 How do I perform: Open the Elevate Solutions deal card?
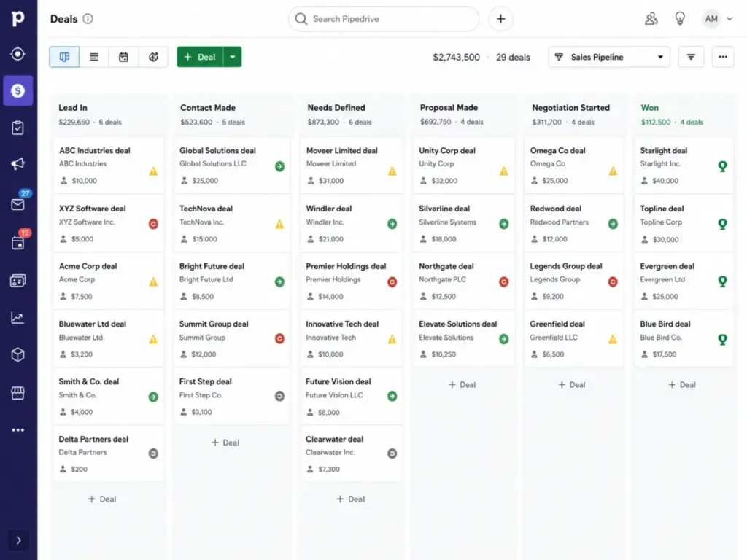point(463,338)
